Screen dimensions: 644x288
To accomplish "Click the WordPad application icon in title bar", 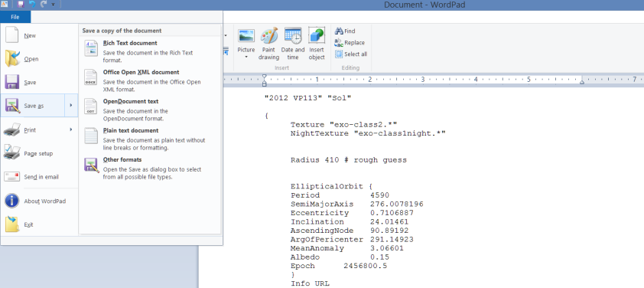I will click(x=4, y=5).
